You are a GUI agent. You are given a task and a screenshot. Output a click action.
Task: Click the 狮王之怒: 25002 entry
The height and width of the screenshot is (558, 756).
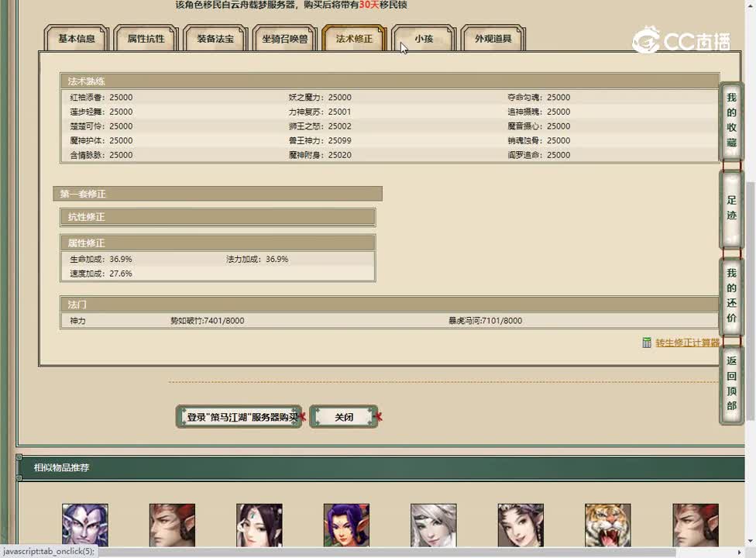tap(320, 126)
